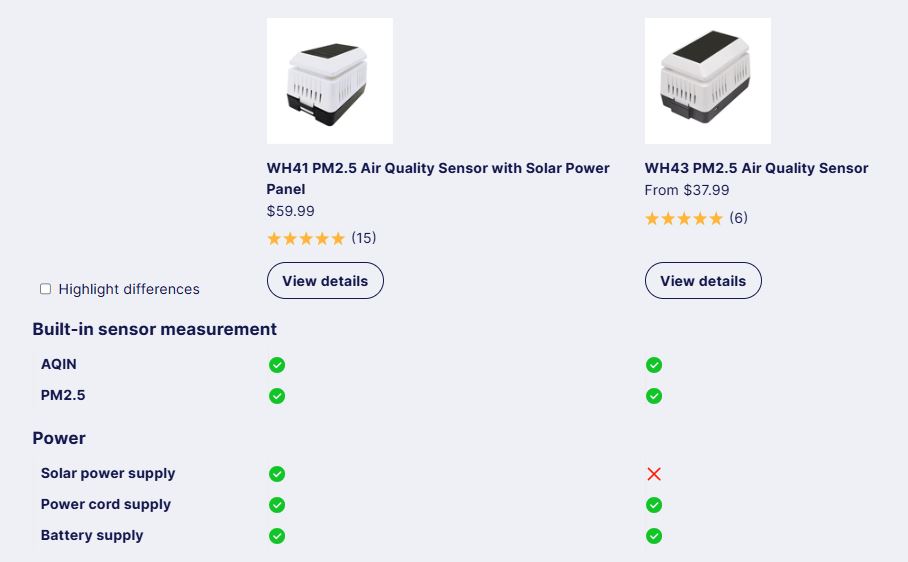
Task: Click the WH41 five-star rating
Action: [306, 238]
